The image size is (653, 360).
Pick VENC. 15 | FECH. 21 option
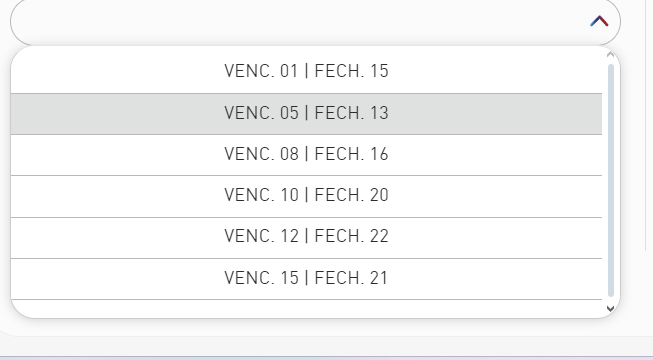pos(306,278)
